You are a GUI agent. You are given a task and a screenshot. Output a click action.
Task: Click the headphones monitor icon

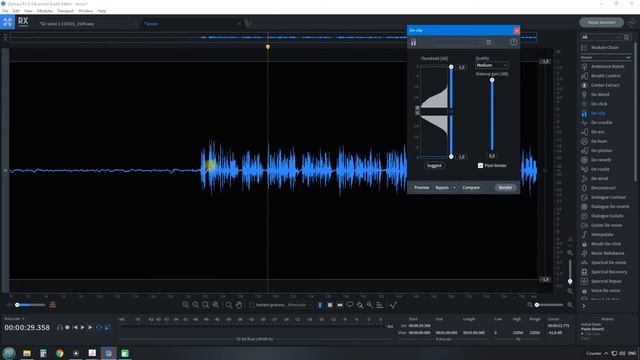[60, 327]
